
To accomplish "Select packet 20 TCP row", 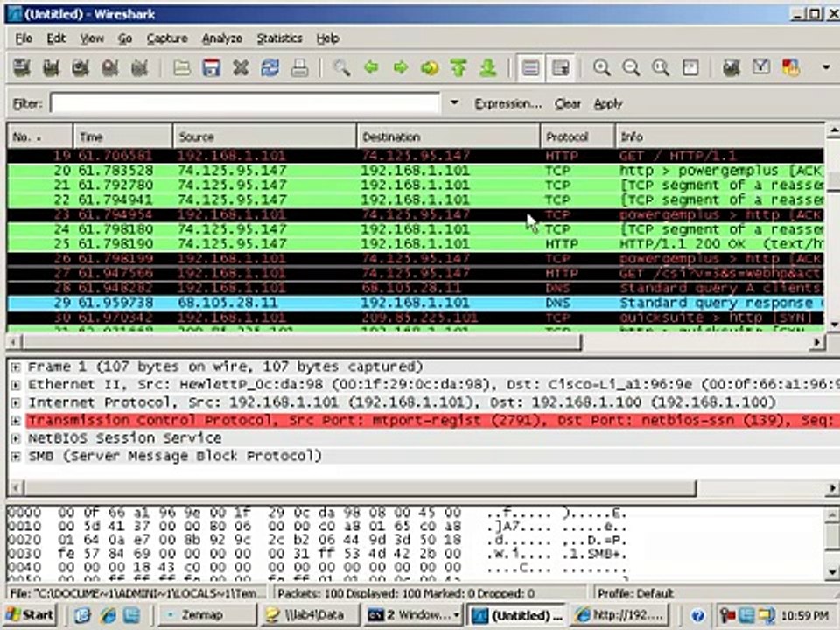I will click(415, 171).
